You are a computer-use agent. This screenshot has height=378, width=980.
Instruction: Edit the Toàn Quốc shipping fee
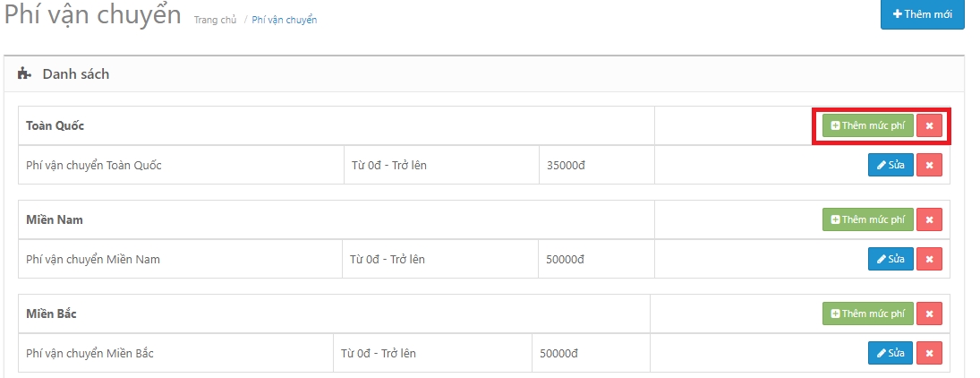tap(891, 165)
